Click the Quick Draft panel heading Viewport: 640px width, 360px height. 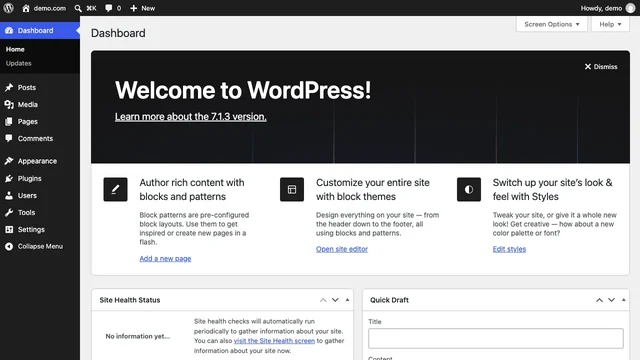[x=389, y=300]
